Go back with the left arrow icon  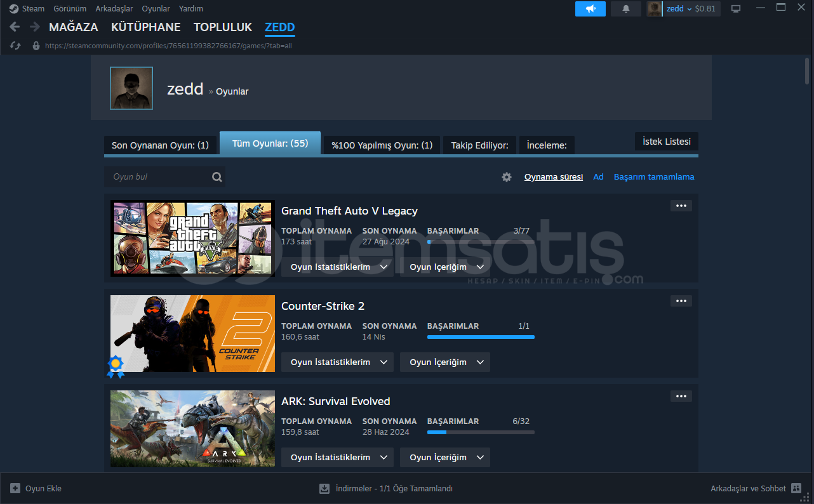click(x=15, y=27)
